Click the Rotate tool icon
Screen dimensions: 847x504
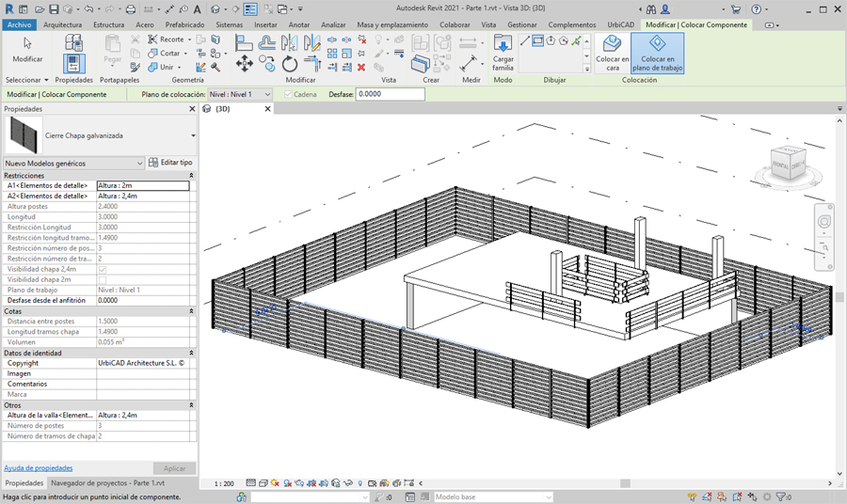coord(290,64)
